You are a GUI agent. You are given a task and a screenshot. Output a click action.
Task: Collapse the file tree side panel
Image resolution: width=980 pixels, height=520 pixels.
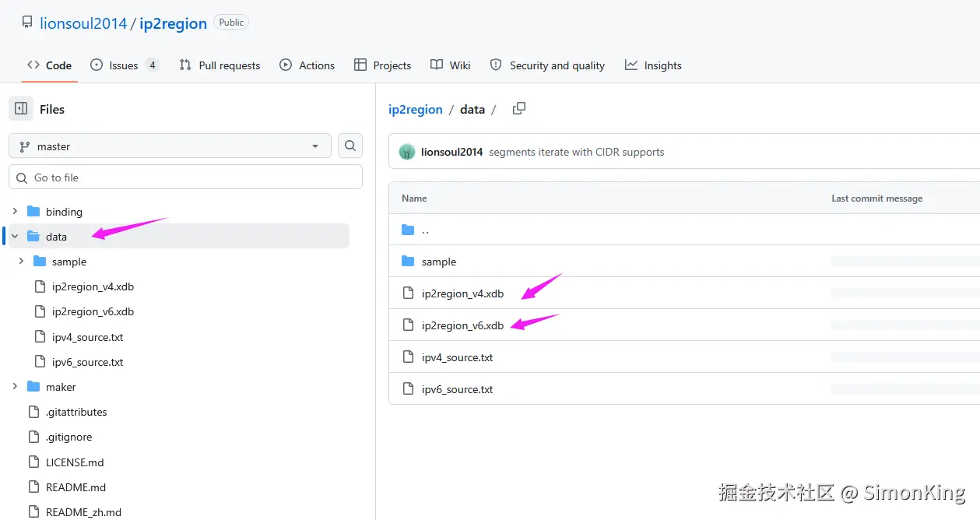(x=21, y=109)
